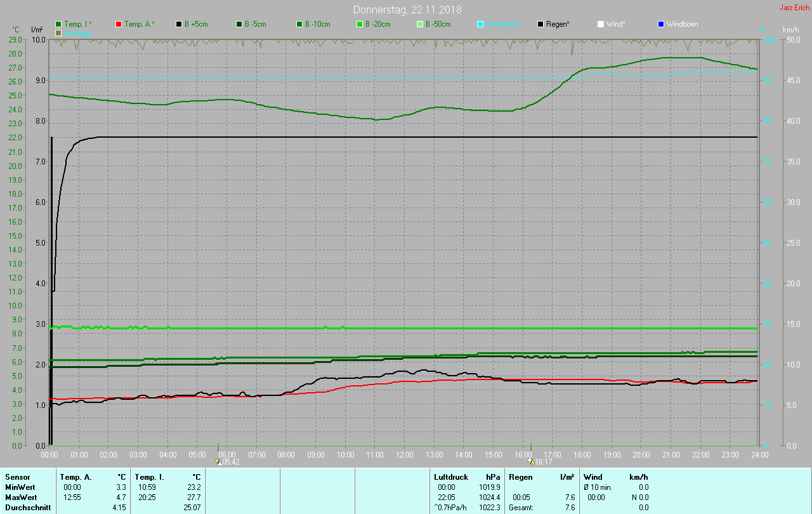Click the 'Gesamt:' rain total label
The height and width of the screenshot is (514, 812).
point(521,508)
